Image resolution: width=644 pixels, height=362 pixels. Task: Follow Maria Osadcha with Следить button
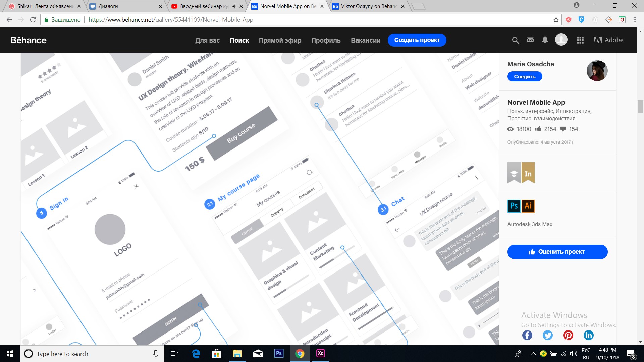click(525, 77)
